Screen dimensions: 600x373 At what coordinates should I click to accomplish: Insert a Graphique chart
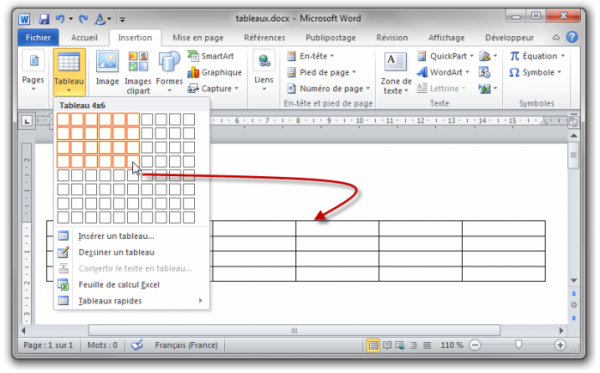[215, 72]
